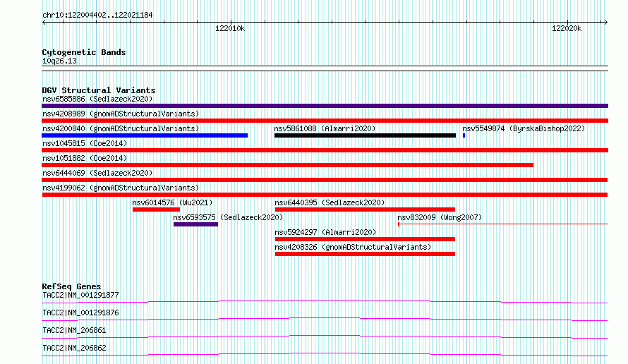Click variant label nsv4208326 (gnomADStructuralVariants)
This screenshot has width=628, height=364.
coord(353,247)
